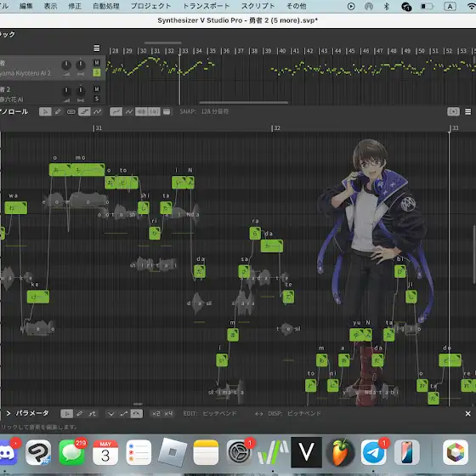Open the スクリプト menu
Image resolution: width=476 pixels, height=476 pixels.
pos(258,6)
